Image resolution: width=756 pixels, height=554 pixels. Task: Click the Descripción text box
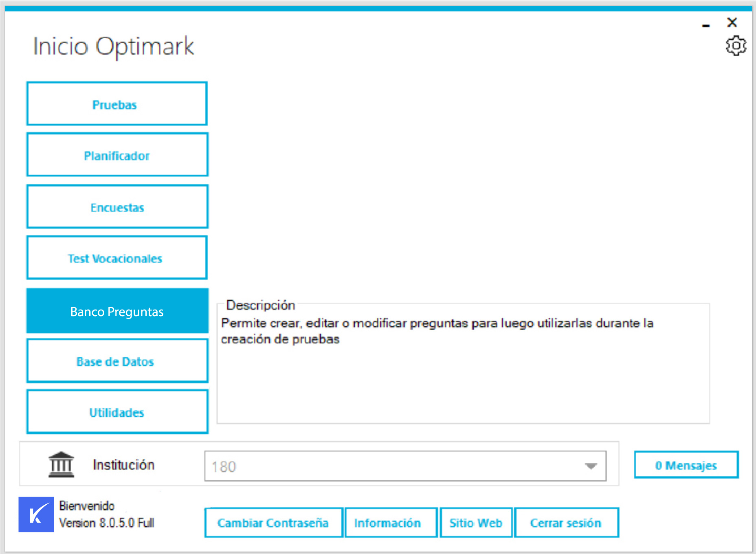463,363
